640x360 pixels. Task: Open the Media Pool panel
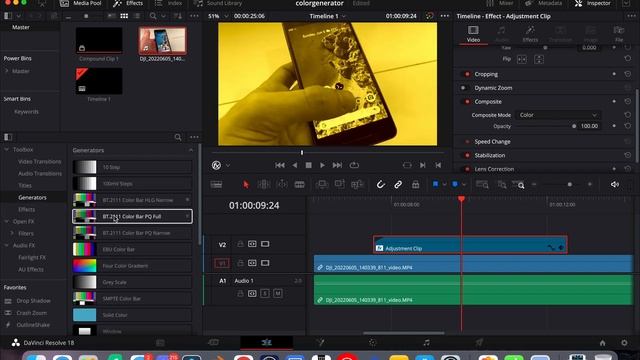80,3
